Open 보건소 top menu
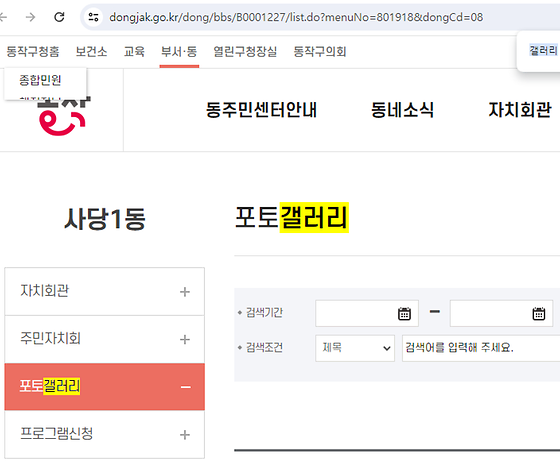Image resolution: width=560 pixels, height=471 pixels. (x=91, y=52)
